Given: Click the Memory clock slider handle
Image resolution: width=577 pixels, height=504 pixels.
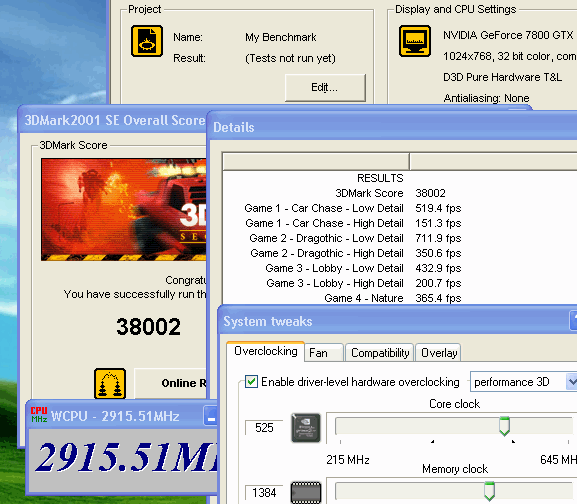Looking at the screenshot, I should [489, 491].
